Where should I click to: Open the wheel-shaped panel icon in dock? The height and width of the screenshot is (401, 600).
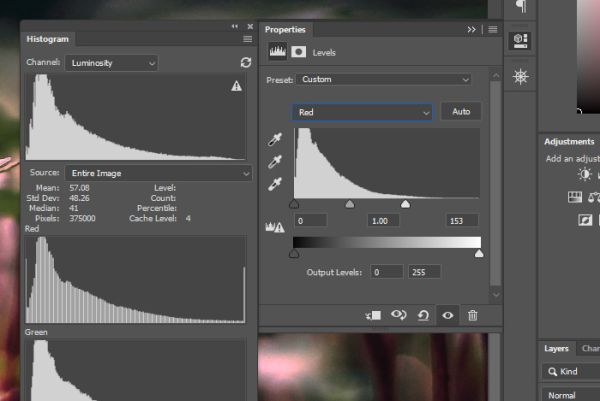[x=520, y=77]
